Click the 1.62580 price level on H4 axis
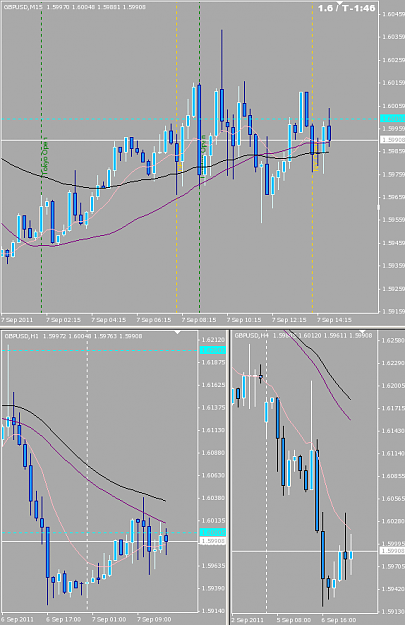This screenshot has height=625, width=405. tap(393, 340)
